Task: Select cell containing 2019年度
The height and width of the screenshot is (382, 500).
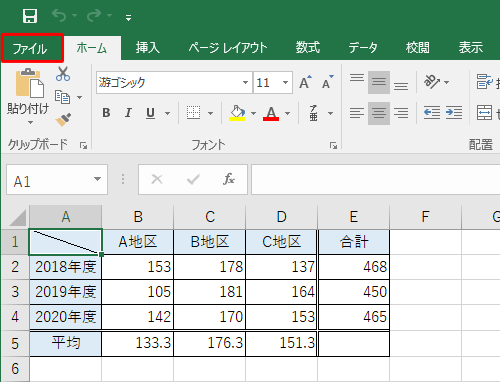Action: [66, 292]
